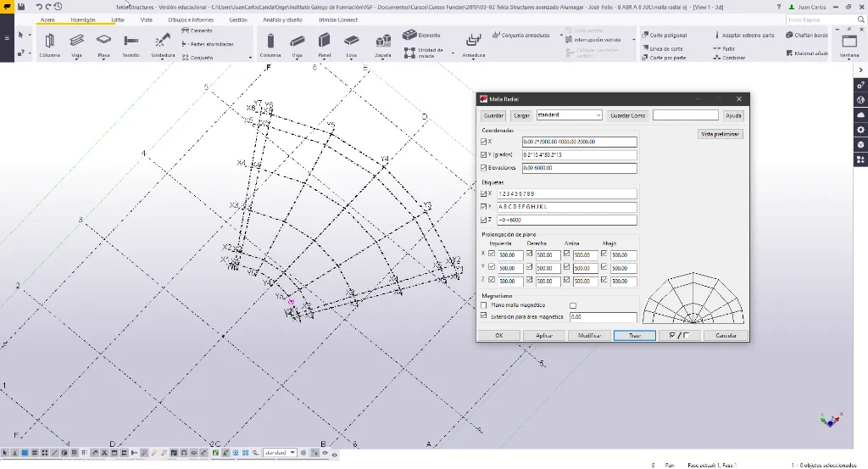
Task: Open the settings gear in right sidebar
Action: 861,130
